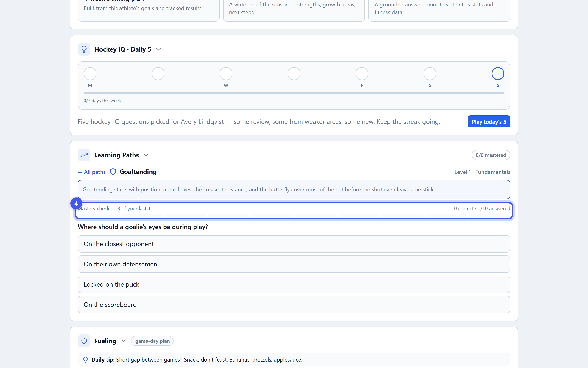The height and width of the screenshot is (368, 588).
Task: Click the Fueling apple icon
Action: (84, 341)
